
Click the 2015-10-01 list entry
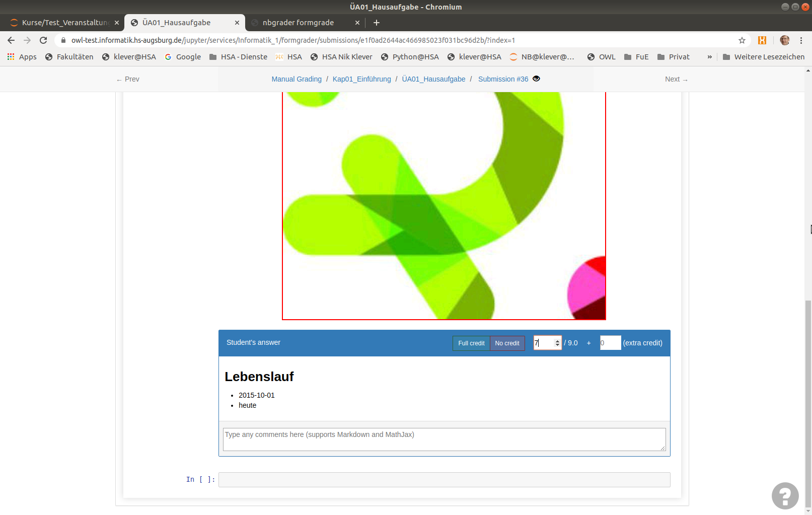point(257,395)
